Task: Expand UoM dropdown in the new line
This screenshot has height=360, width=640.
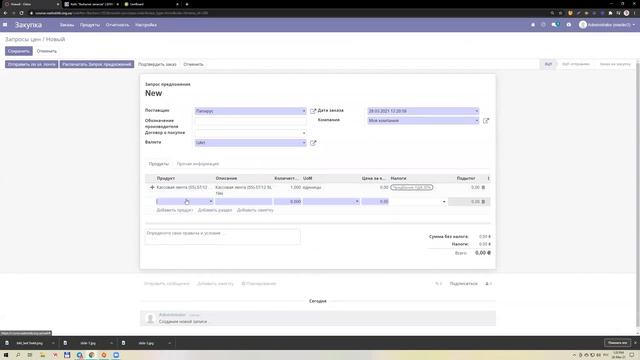Action: tap(357, 202)
